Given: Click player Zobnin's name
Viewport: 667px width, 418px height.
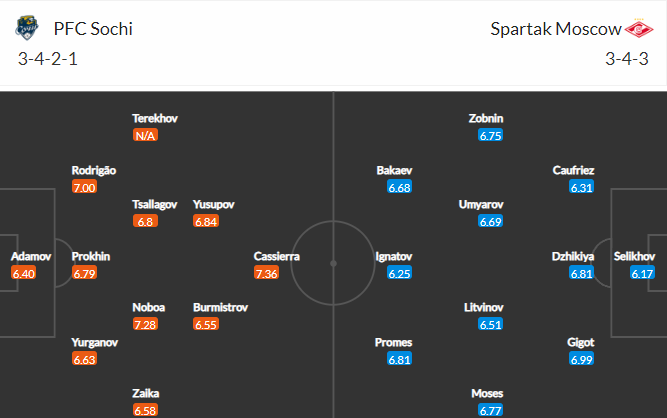Looking at the screenshot, I should [x=486, y=118].
